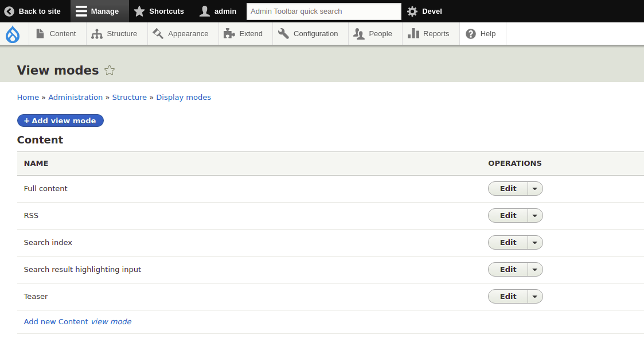
Task: Click the Shortcuts star icon
Action: [139, 11]
